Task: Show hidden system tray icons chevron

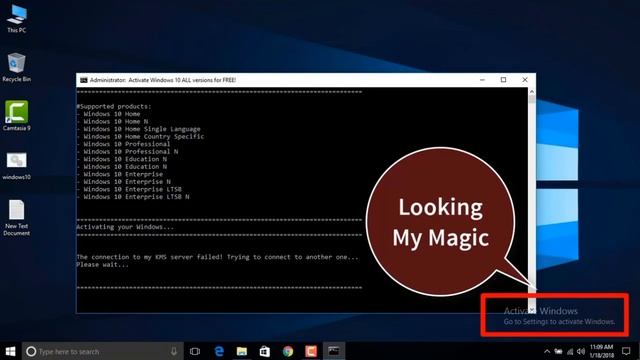Action: point(547,351)
